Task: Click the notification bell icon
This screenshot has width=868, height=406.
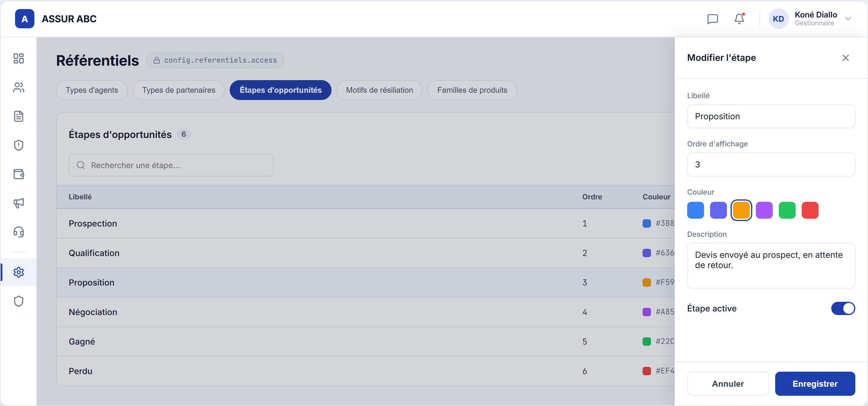Action: tap(739, 19)
